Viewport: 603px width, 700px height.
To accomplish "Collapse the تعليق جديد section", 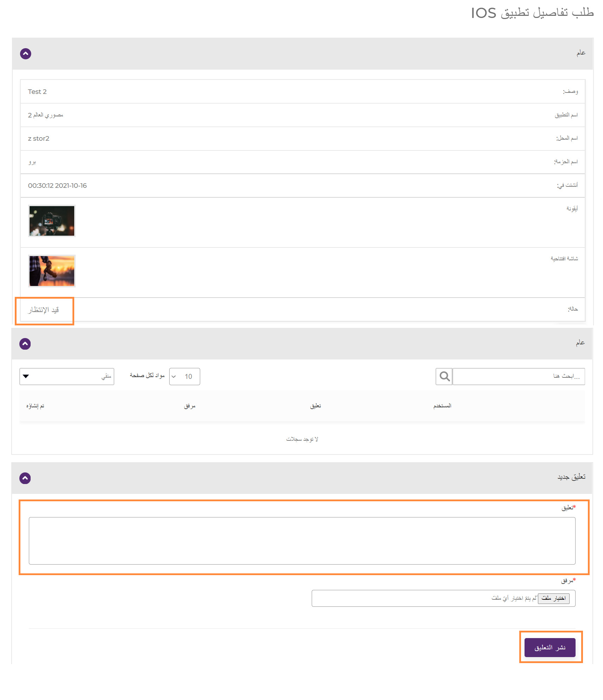I will pos(25,478).
